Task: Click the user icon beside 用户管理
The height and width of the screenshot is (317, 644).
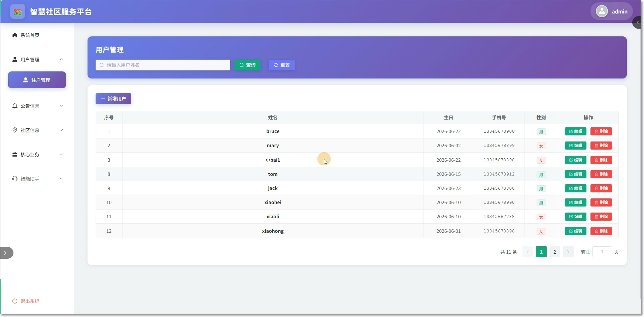Action: click(15, 59)
